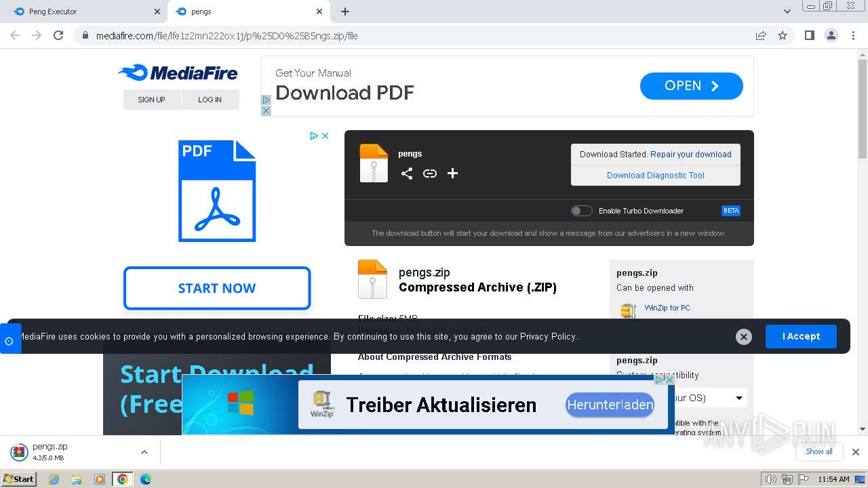Close the Peng Executor tab
The width and height of the screenshot is (868, 488).
point(157,12)
